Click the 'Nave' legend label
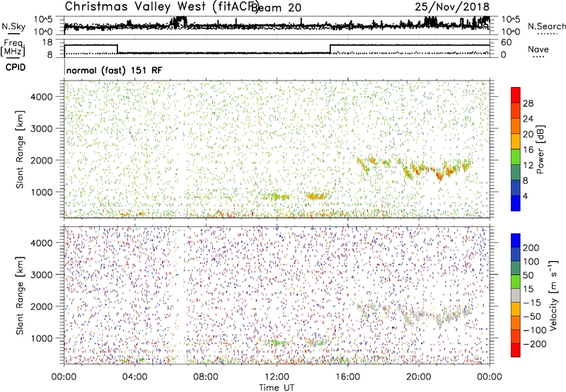Image resolution: width=566 pixels, height=392 pixels. coord(538,50)
